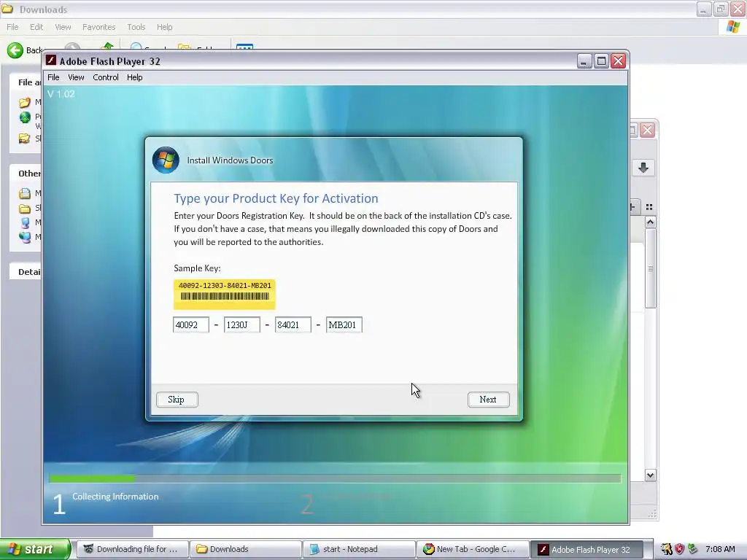The image size is (747, 560).
Task: Open the Downloads window Favorites menu
Action: pos(98,27)
